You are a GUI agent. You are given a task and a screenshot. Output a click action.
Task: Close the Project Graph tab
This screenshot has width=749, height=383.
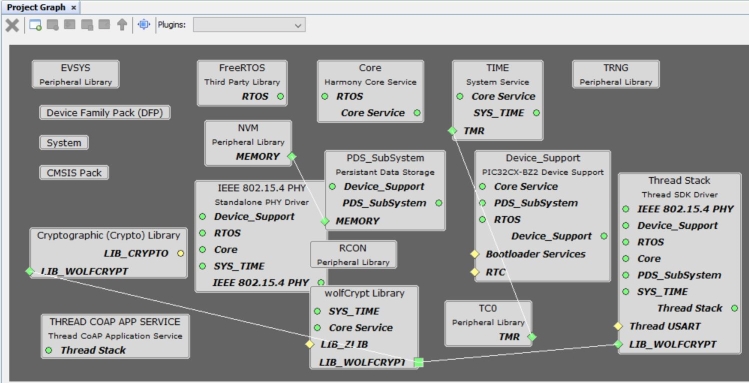click(x=74, y=8)
